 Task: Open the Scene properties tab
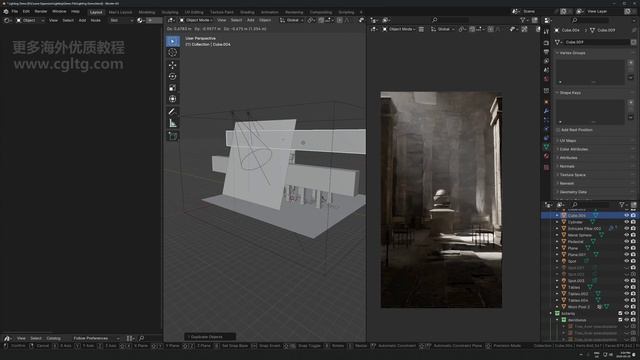pos(547,70)
